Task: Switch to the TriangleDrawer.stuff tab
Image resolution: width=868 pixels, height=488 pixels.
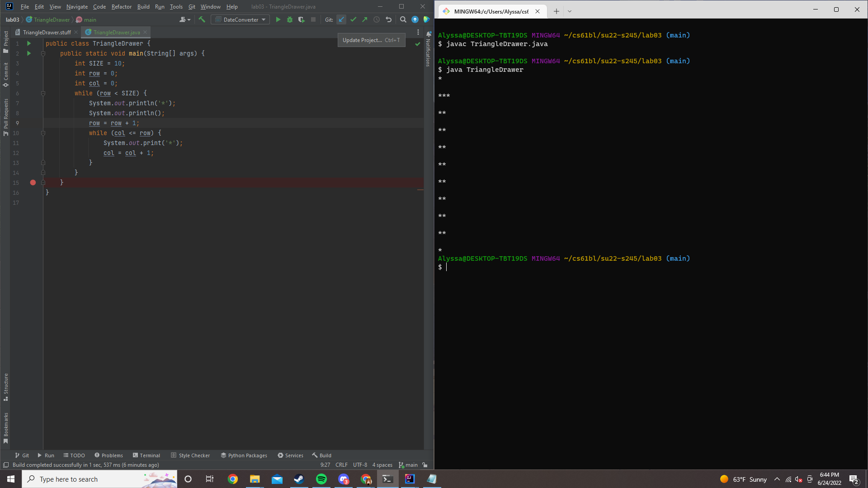Action: click(47, 32)
